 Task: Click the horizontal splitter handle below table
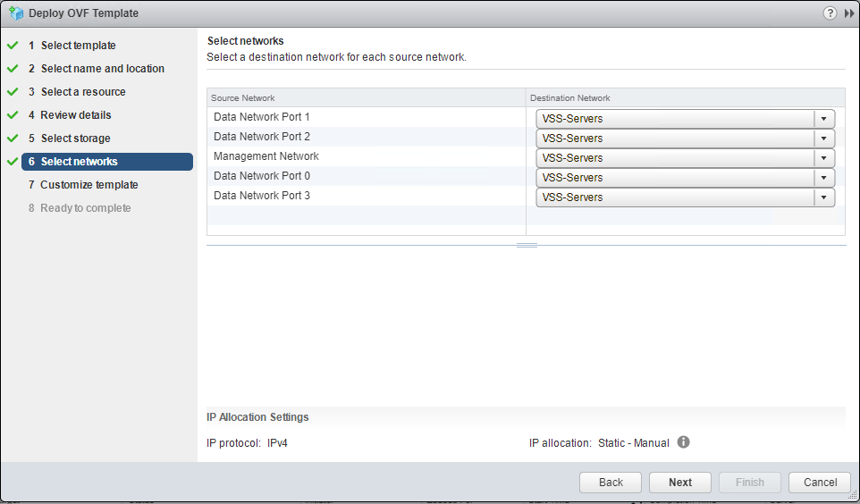point(527,245)
